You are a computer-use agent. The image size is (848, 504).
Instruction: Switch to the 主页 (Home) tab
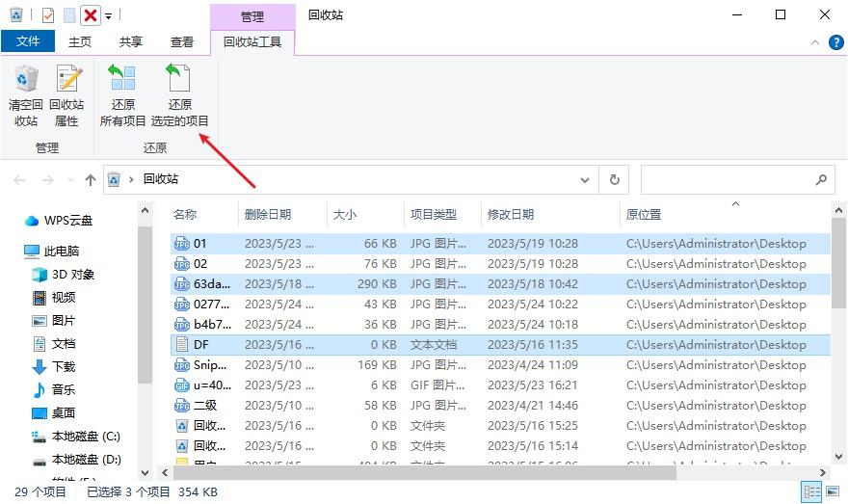click(x=79, y=41)
